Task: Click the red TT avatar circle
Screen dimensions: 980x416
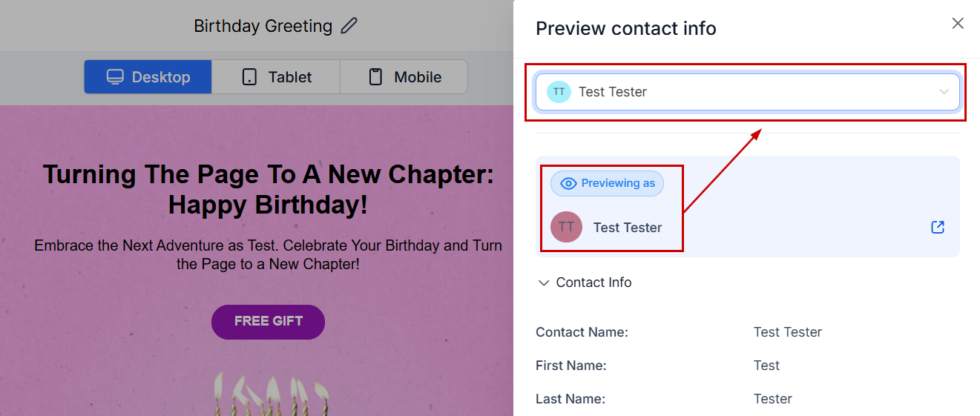Action: [x=566, y=228]
